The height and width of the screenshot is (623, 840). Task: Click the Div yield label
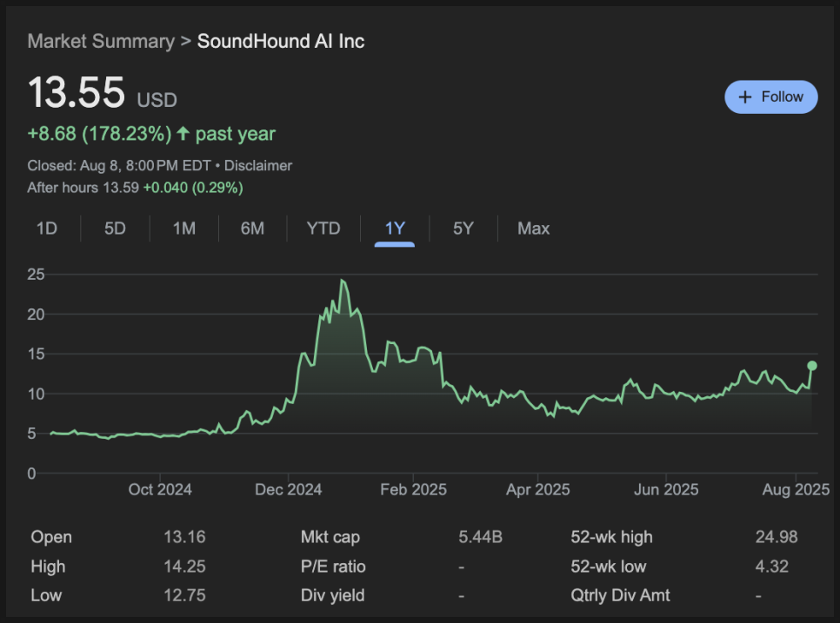pos(333,595)
